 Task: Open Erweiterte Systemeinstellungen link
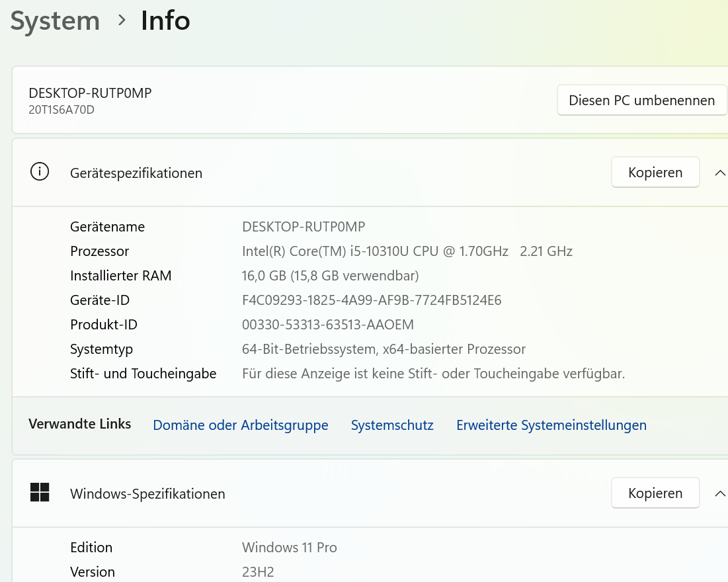(x=551, y=425)
